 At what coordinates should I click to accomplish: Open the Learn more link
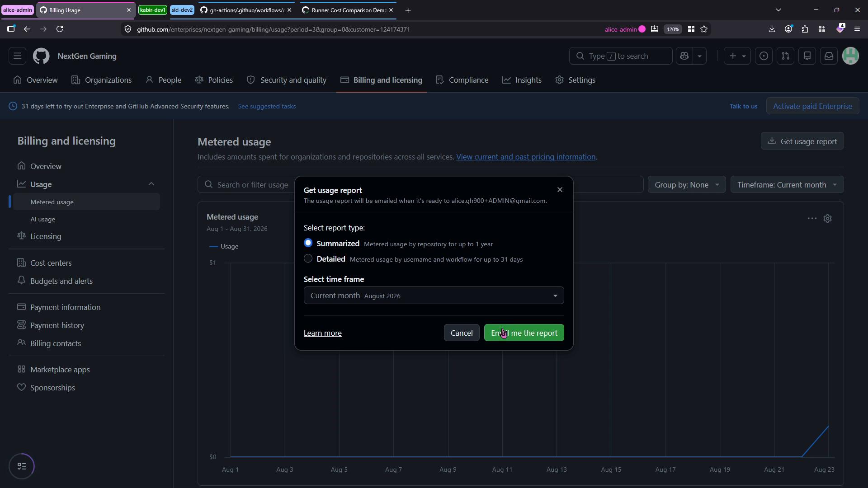pos(322,333)
